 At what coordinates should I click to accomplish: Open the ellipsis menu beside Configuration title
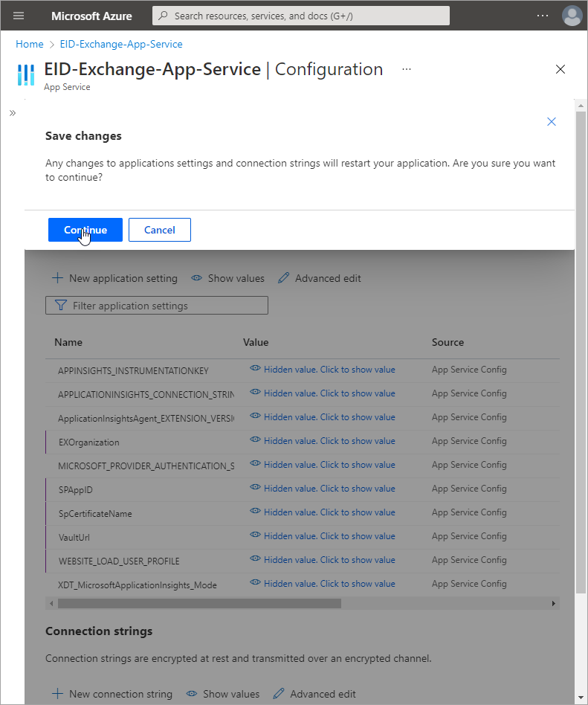[407, 69]
